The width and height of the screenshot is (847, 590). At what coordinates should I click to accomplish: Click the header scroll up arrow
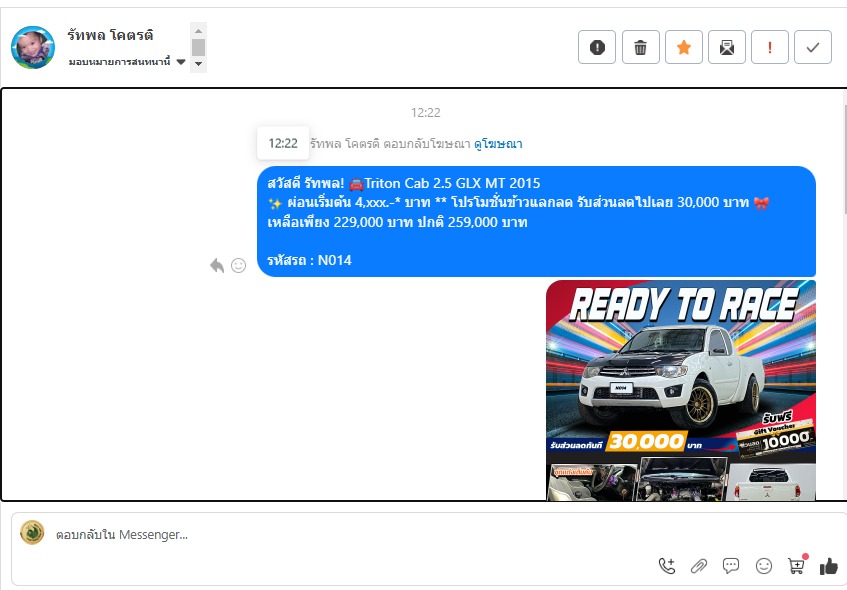(198, 31)
